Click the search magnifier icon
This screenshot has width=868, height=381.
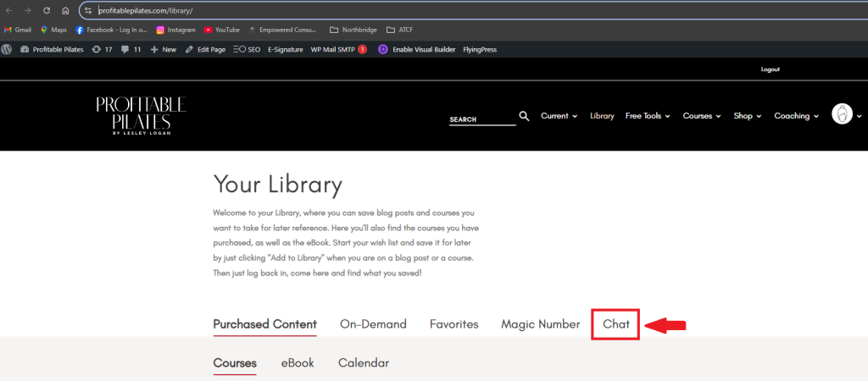tap(524, 116)
